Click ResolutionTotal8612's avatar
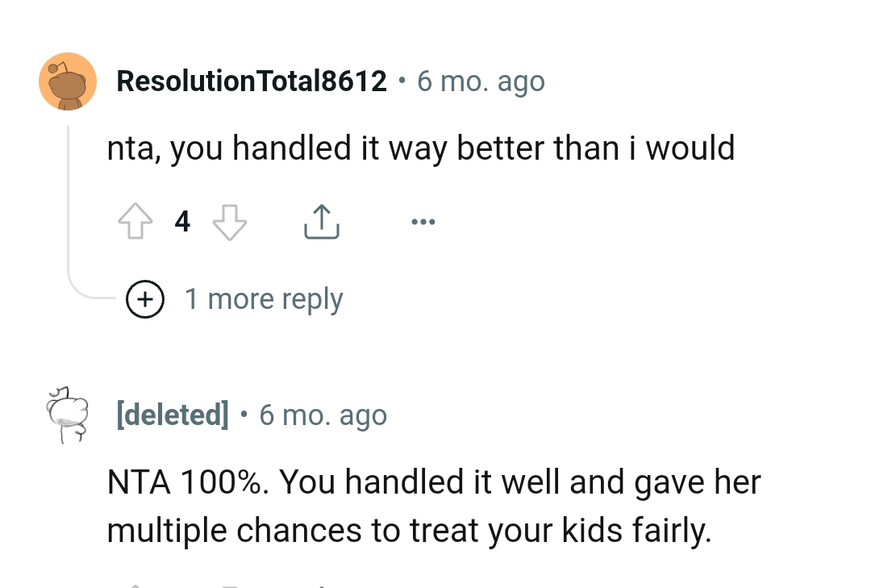 click(68, 81)
